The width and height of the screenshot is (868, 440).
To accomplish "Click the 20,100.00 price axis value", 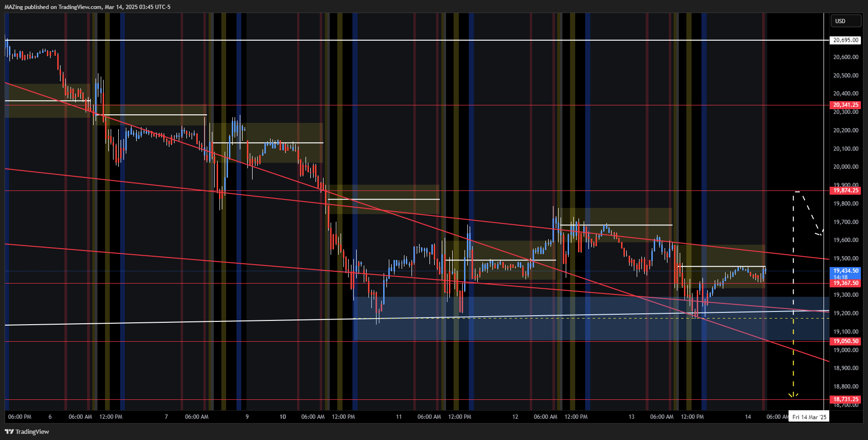I will (846, 149).
